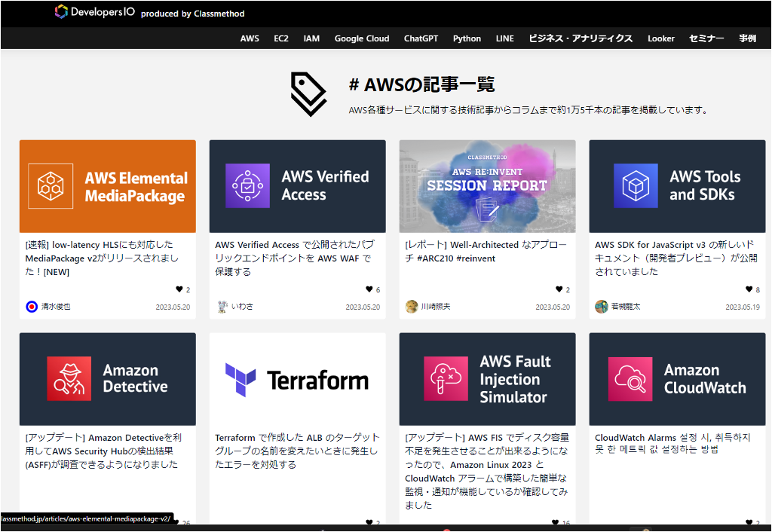Click the AWSの記事一覧 page heading
Image resolution: width=772 pixels, height=532 pixels.
(422, 84)
